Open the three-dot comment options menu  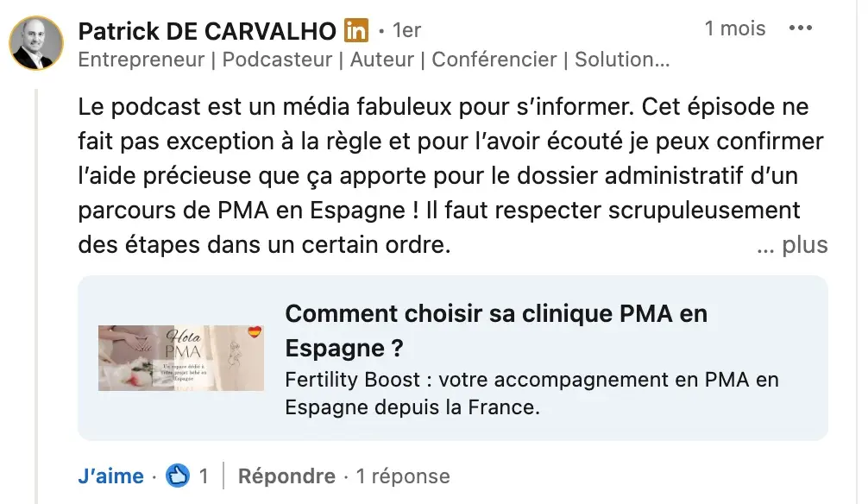(x=801, y=28)
